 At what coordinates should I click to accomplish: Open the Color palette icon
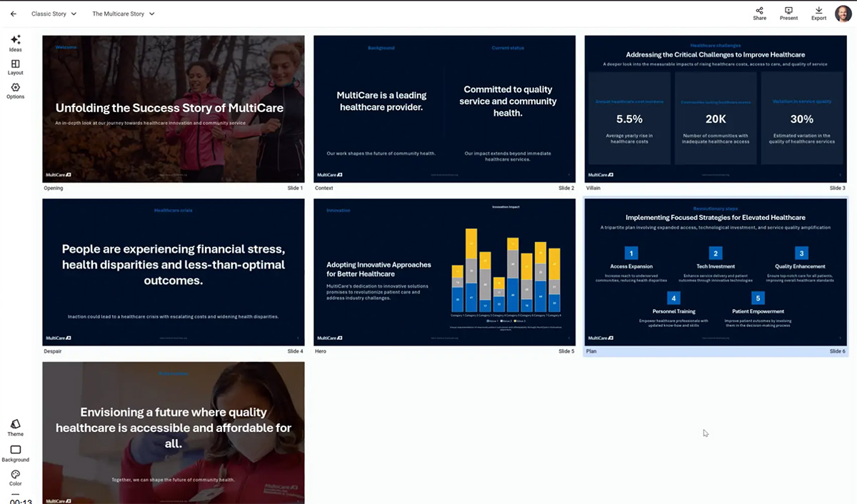pos(16,475)
